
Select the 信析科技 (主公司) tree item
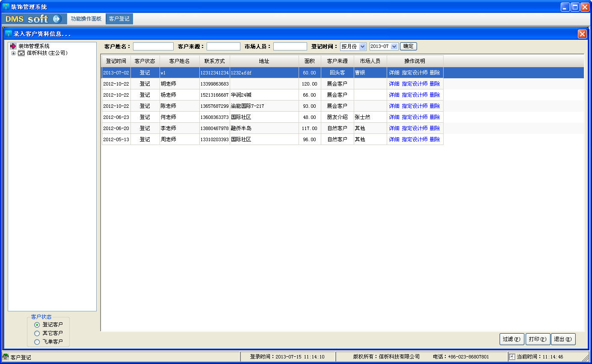coord(47,53)
